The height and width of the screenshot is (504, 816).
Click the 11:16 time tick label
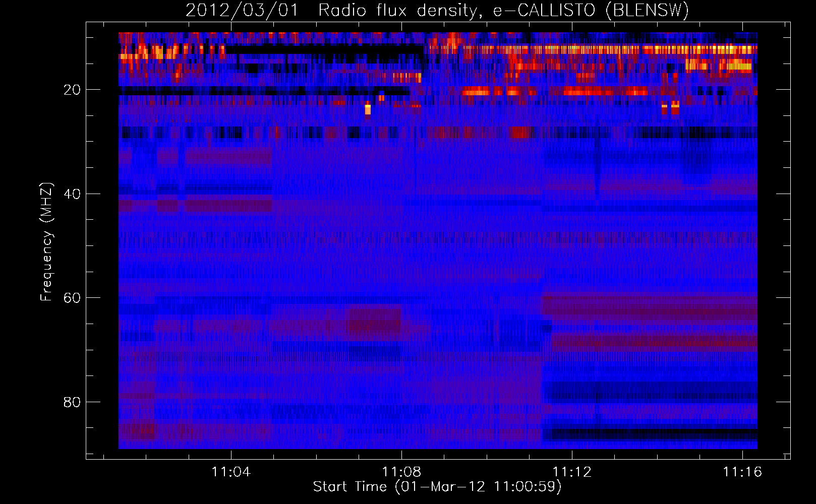click(x=742, y=472)
